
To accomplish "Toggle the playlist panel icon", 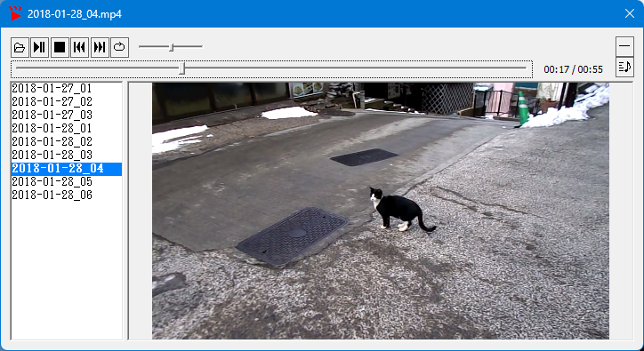I will [x=624, y=67].
